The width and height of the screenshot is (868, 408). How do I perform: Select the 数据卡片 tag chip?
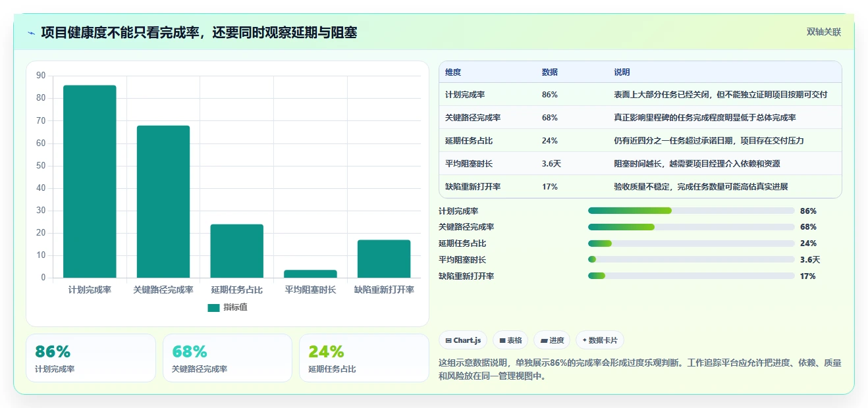tap(599, 340)
